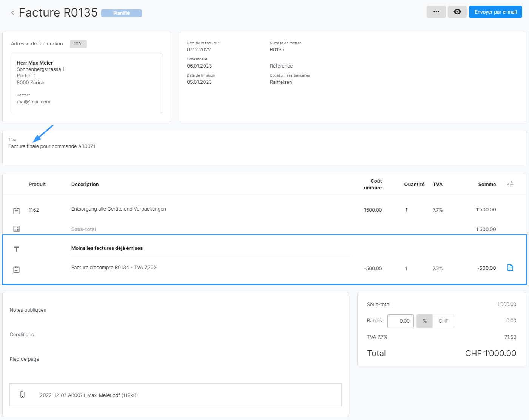The width and height of the screenshot is (529, 420).
Task: Open linked document icon for R0134
Action: tap(510, 268)
